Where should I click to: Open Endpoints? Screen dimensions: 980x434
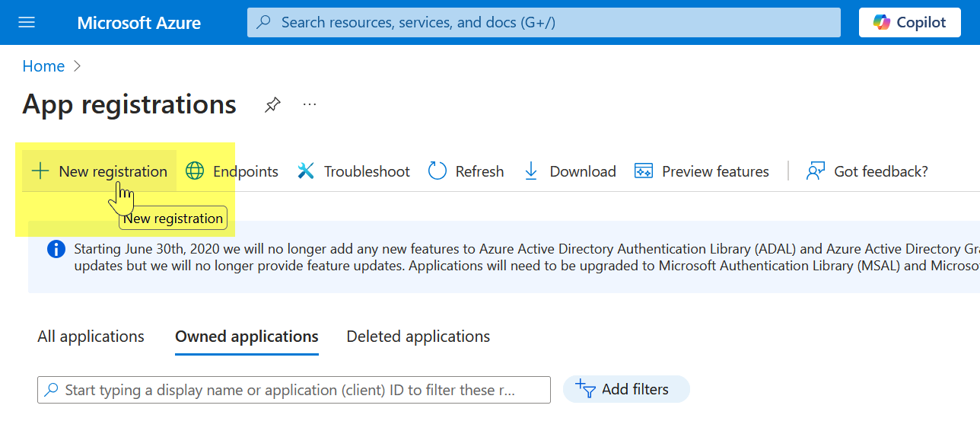coord(232,171)
